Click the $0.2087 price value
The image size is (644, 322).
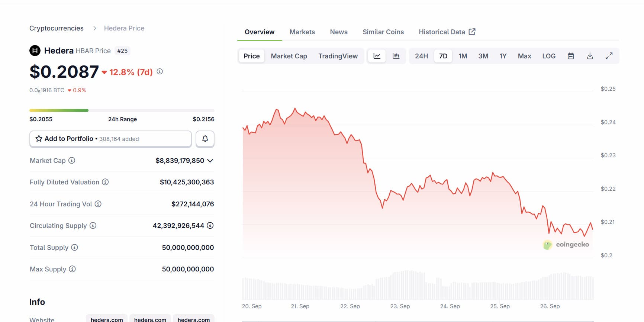pos(64,72)
